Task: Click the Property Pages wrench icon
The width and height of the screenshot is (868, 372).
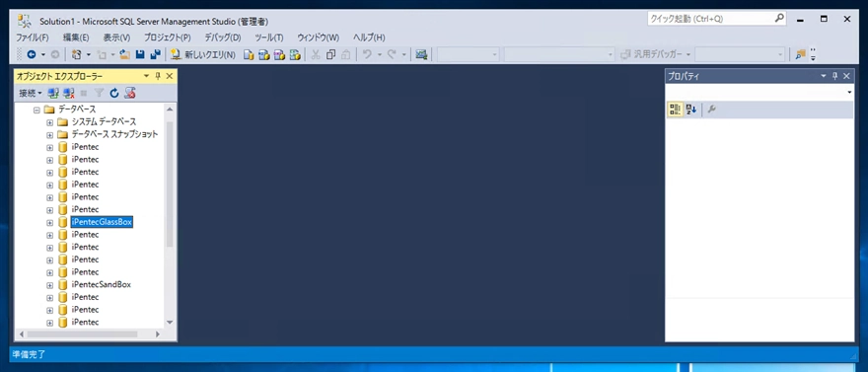Action: click(712, 110)
